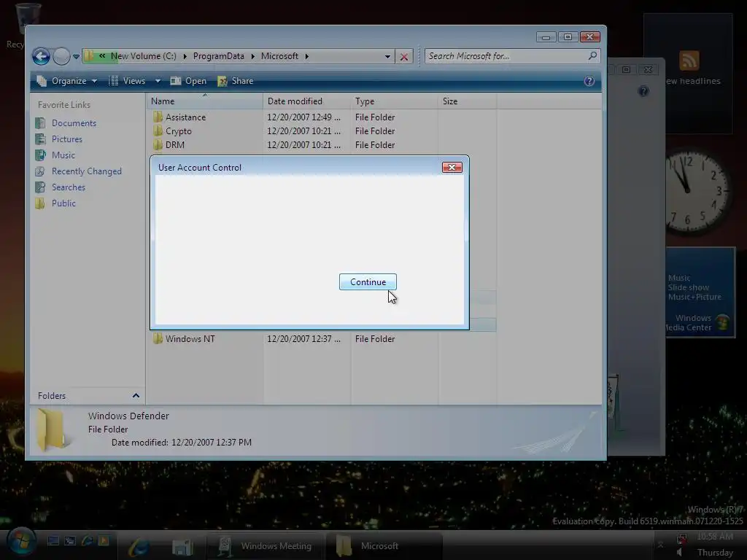Select the Assistance folder name
The width and height of the screenshot is (747, 560).
(x=185, y=117)
